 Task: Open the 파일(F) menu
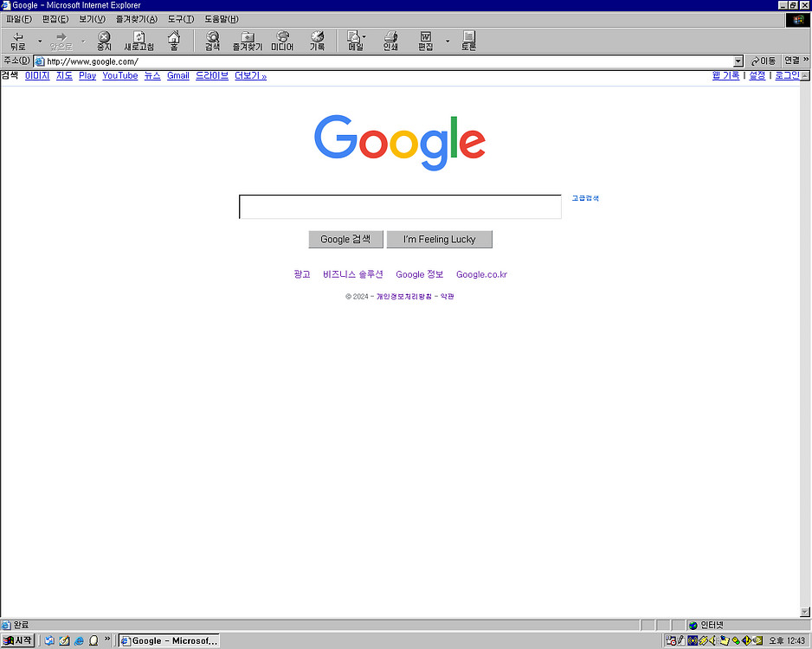coord(19,19)
